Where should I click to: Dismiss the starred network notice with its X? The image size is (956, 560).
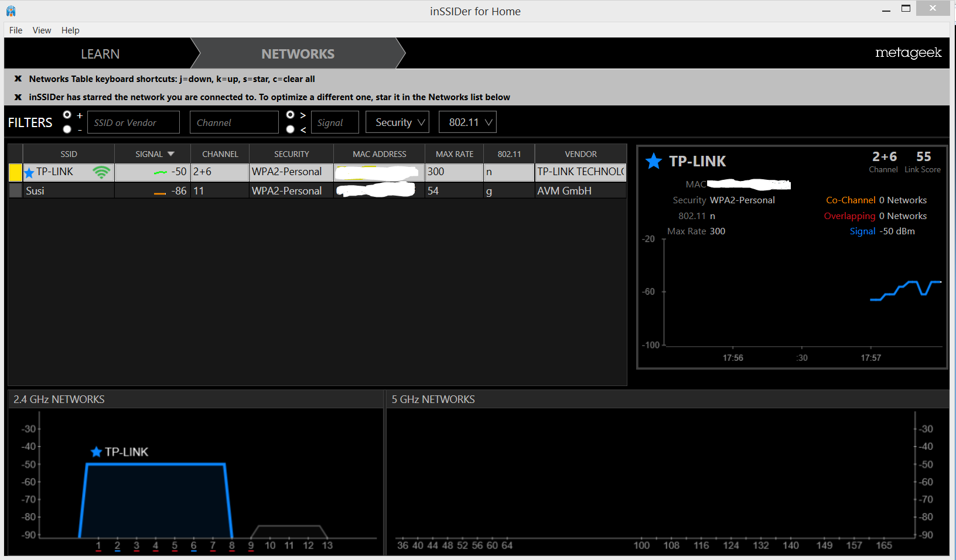point(18,97)
